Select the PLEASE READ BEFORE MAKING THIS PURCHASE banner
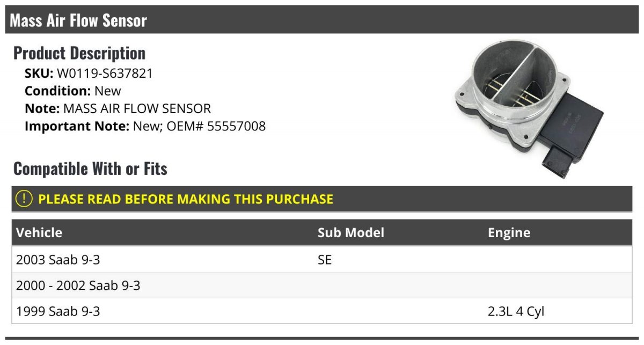This screenshot has height=345, width=644. click(322, 199)
